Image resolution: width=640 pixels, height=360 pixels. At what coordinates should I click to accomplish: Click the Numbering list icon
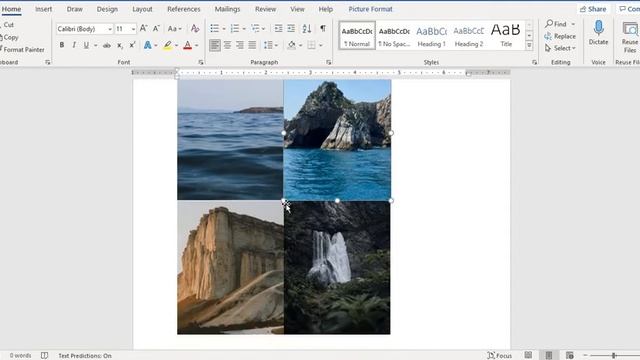235,29
